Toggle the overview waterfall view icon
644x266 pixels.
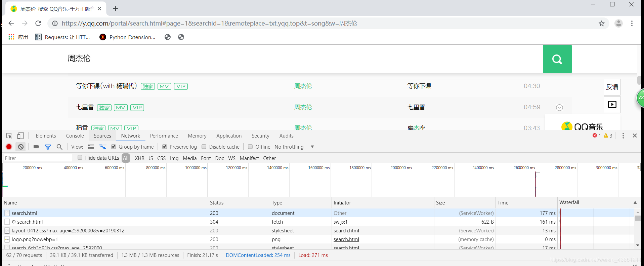point(102,147)
